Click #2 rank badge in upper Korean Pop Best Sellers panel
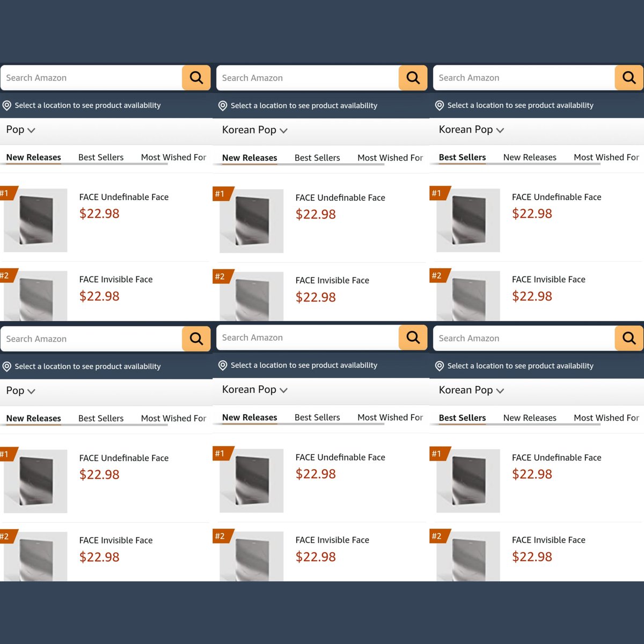This screenshot has width=644, height=644. point(439,275)
